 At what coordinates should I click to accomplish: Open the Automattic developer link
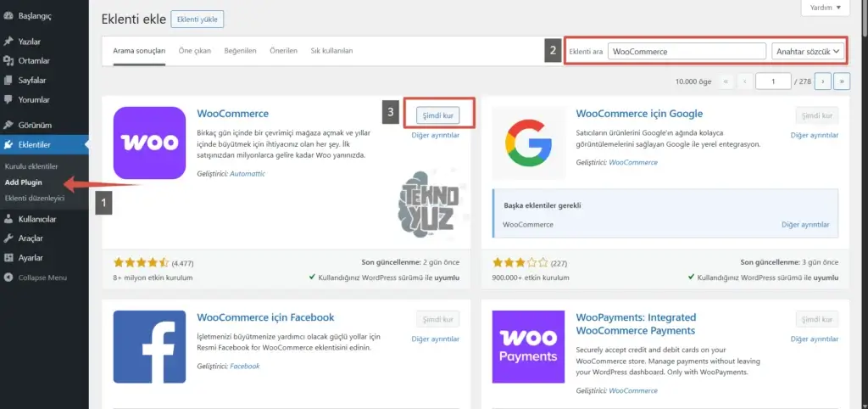point(248,173)
